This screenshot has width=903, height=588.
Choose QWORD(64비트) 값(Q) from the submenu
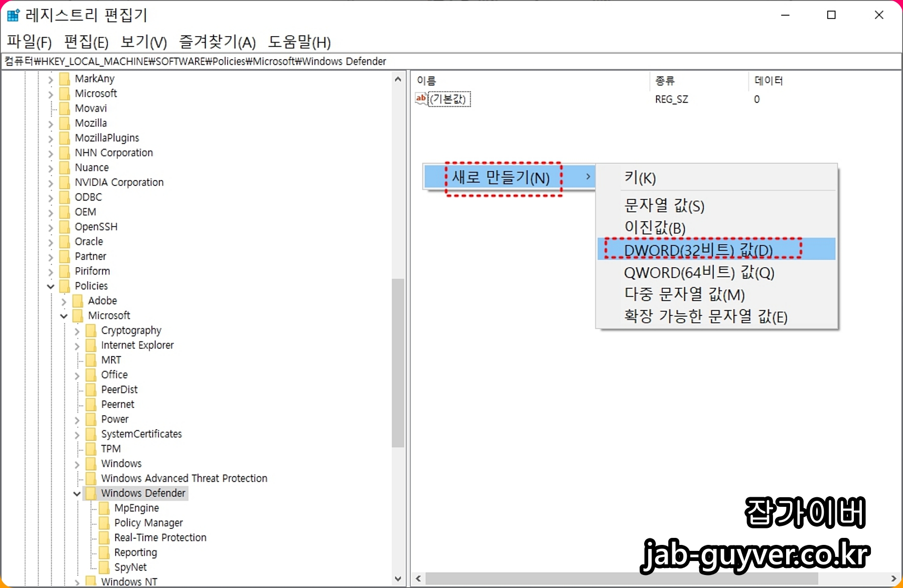[x=716, y=272]
